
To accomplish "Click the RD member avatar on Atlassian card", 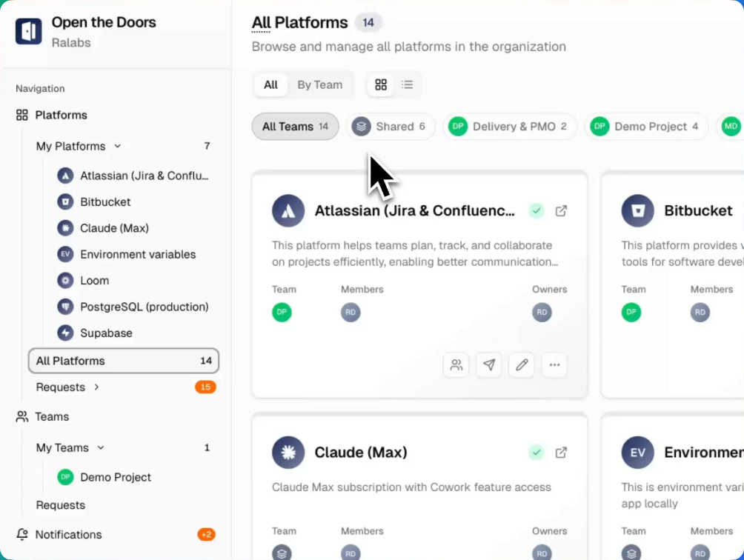I will [351, 313].
